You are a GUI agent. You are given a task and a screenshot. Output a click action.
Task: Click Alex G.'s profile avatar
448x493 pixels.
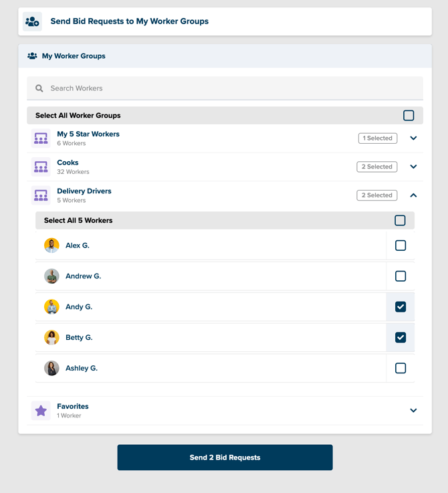(51, 245)
